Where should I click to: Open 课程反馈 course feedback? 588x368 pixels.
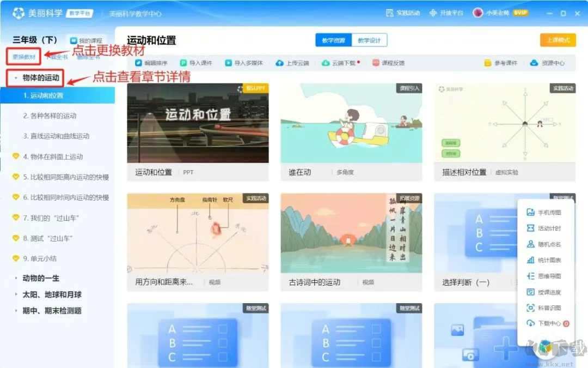pyautogui.click(x=388, y=63)
